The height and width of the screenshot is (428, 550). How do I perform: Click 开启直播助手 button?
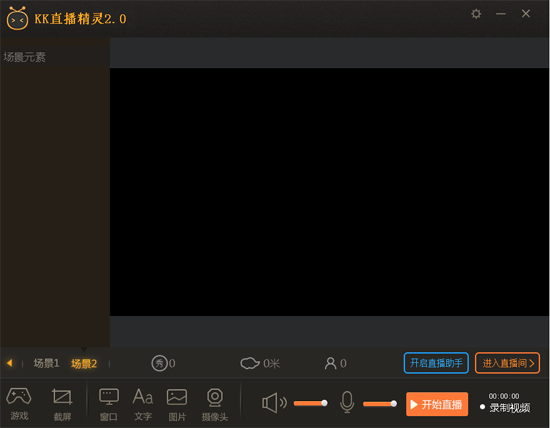pyautogui.click(x=436, y=363)
